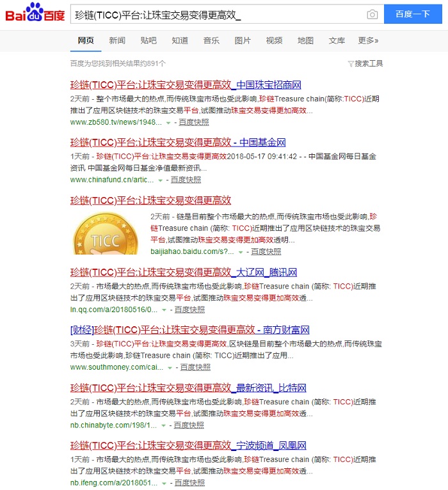Click the search tools filter icon

[x=351, y=64]
